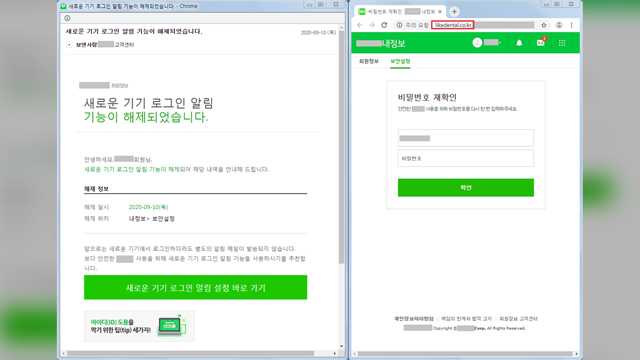This screenshot has width=640, height=360.
Task: Reload the page in the right browser
Action: pos(384,25)
